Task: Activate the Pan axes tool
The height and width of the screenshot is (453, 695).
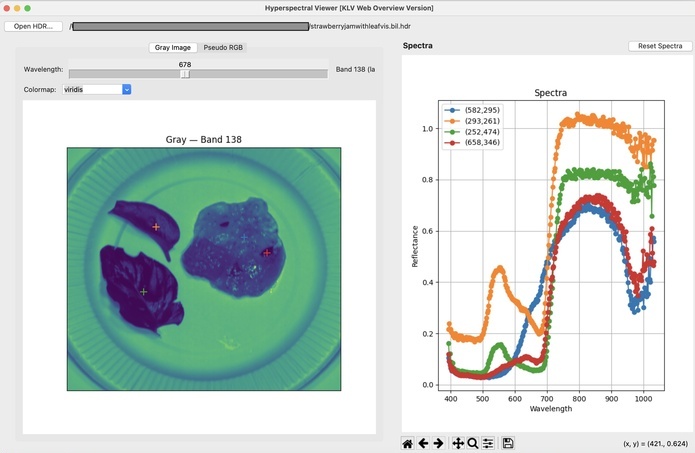Action: coord(458,443)
